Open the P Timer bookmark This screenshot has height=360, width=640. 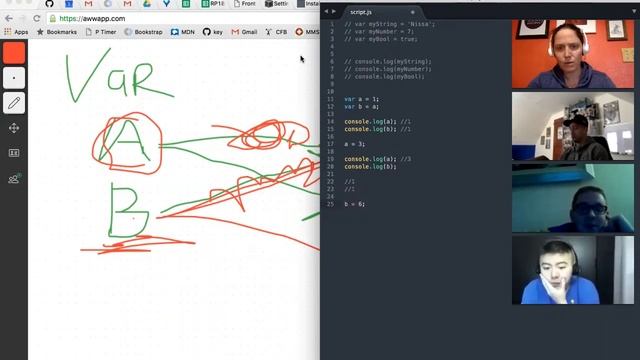click(x=101, y=32)
